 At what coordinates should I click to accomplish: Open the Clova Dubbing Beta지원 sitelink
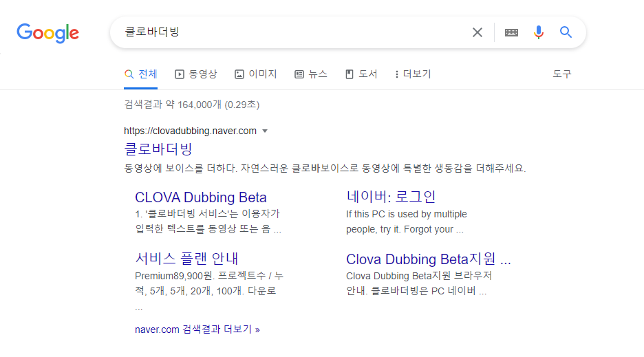(429, 259)
